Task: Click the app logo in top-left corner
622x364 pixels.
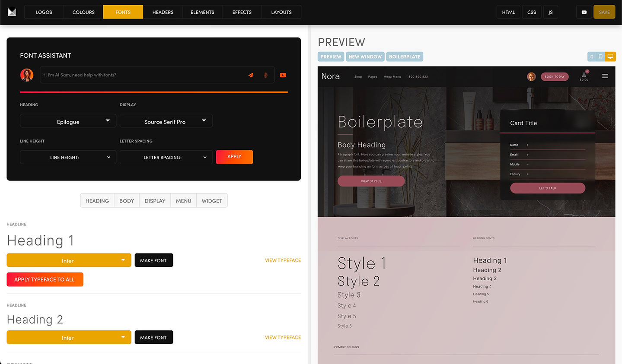Action: click(12, 12)
